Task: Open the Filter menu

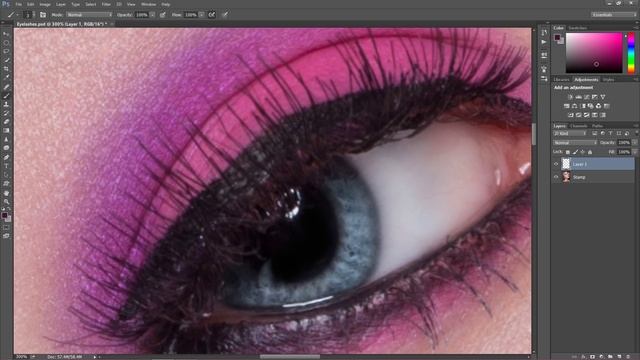Action: point(106,4)
